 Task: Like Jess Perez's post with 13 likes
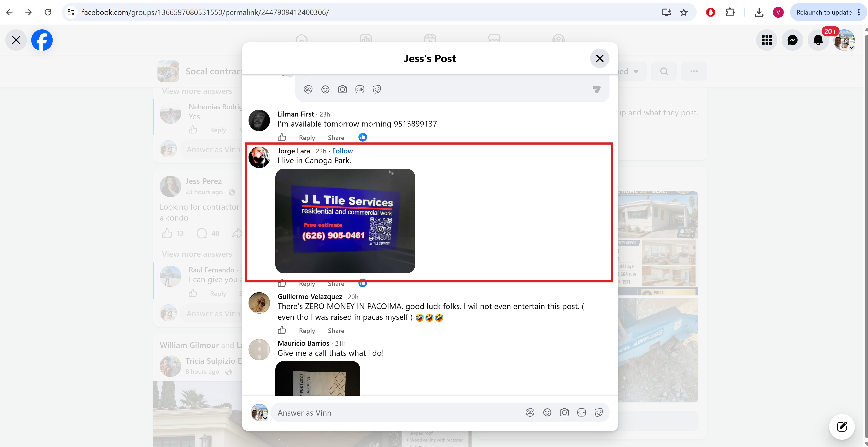[167, 233]
